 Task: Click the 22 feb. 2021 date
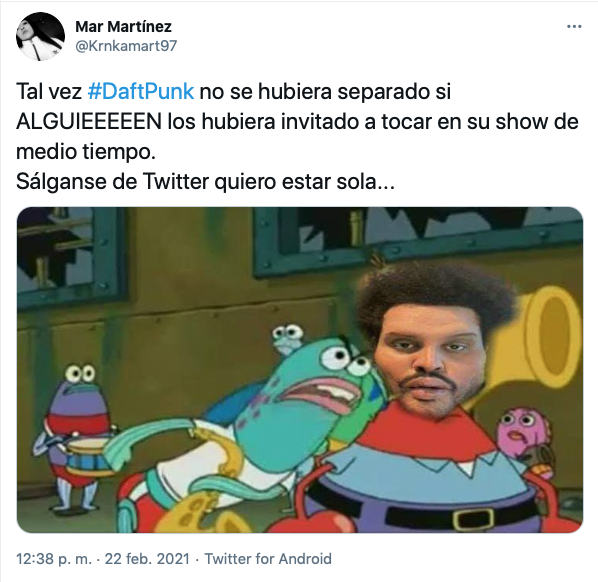(147, 559)
